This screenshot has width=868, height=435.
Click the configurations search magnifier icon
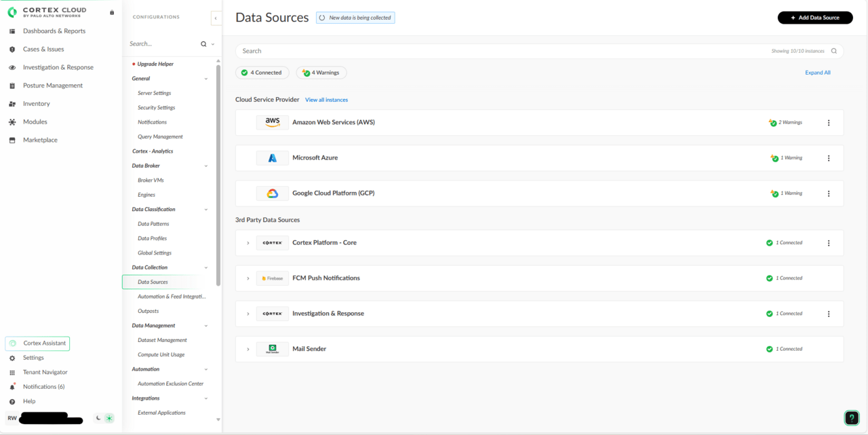pos(203,44)
